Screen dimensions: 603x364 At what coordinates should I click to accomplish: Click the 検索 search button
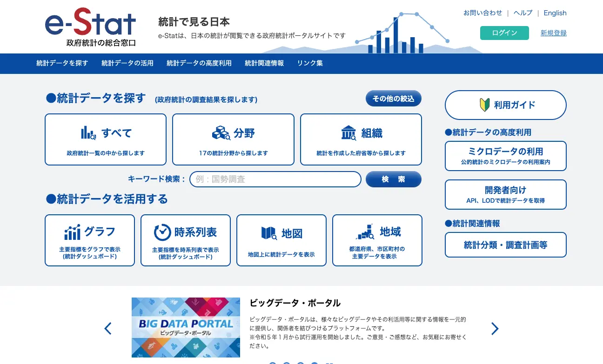(x=393, y=179)
